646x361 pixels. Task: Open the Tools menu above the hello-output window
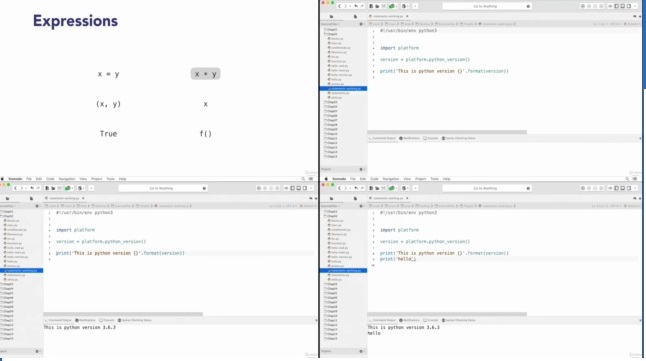[435, 179]
